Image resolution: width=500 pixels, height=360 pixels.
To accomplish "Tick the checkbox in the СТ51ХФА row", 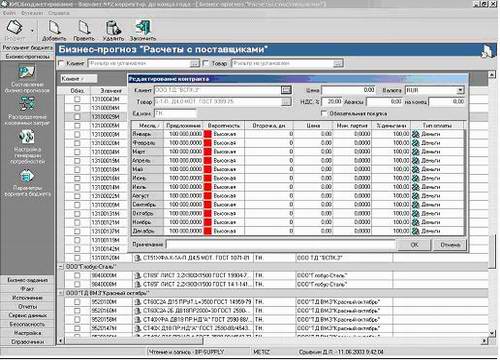I will pos(77,258).
